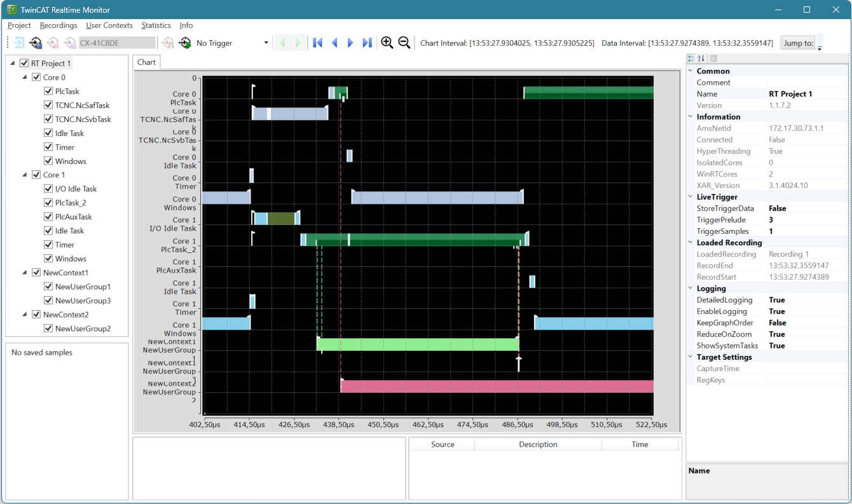The width and height of the screenshot is (852, 504).
Task: Click the stop trigger icon before the trigger dropdown
Action: coord(168,43)
